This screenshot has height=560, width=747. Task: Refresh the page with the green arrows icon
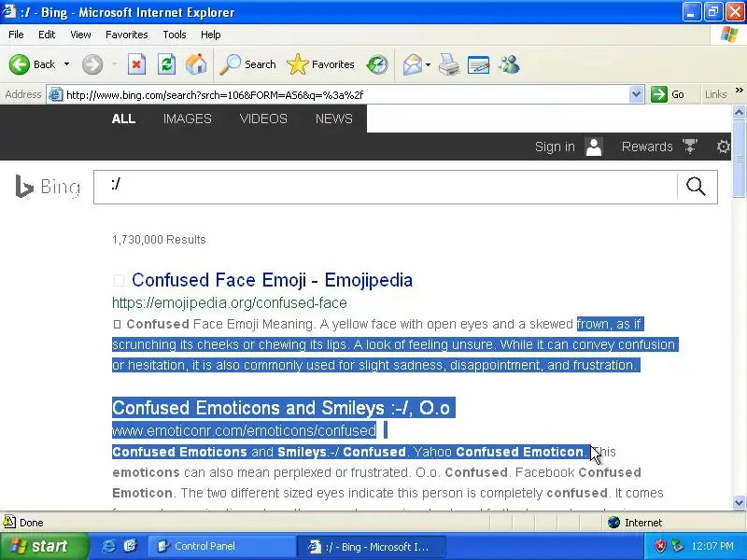coord(166,64)
